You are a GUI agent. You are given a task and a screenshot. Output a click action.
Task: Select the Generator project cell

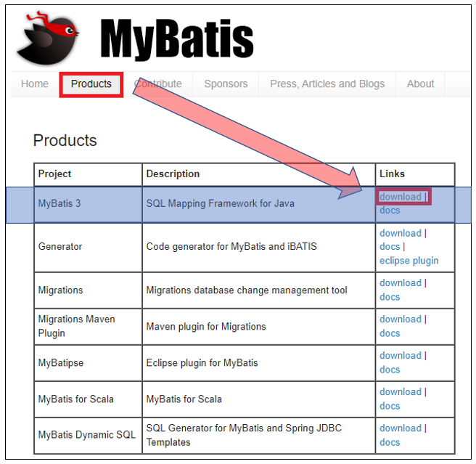[89, 248]
